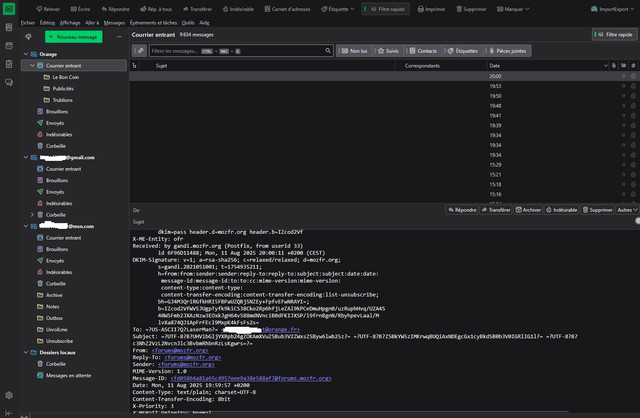This screenshot has height=418, width=640.
Task: Open Carnet d'adresses
Action: 287,9
